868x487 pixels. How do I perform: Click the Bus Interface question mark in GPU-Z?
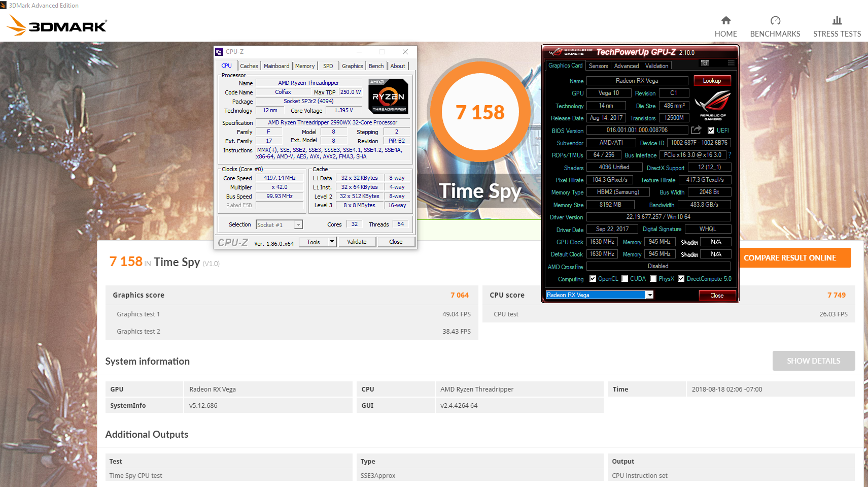click(730, 155)
